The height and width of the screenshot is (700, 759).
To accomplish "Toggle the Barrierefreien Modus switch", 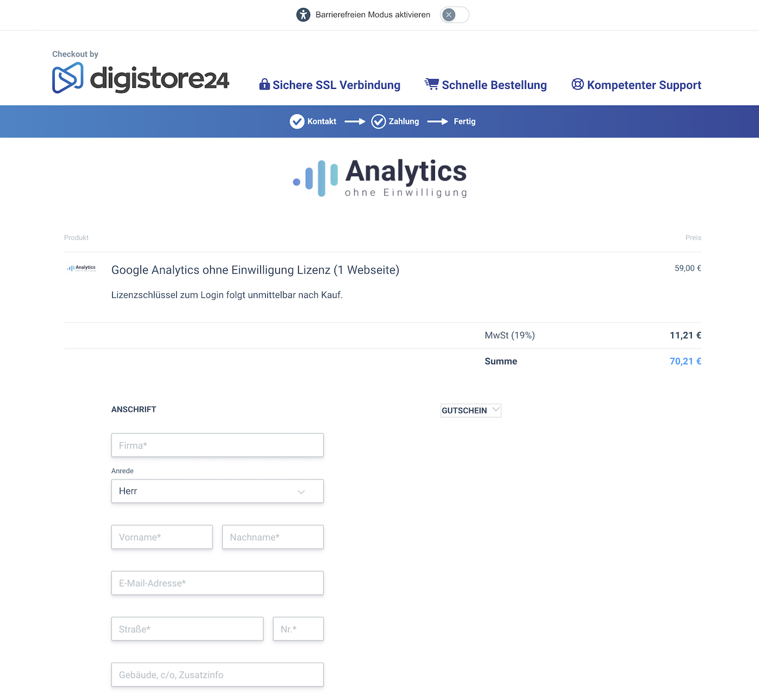I will click(x=454, y=15).
